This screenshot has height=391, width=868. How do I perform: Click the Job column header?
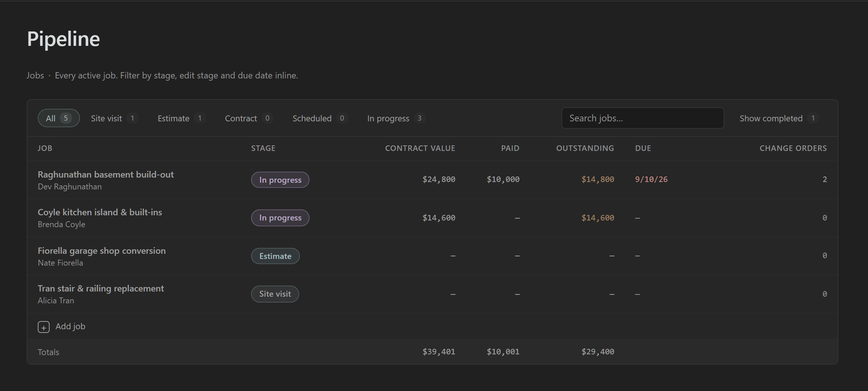coord(45,148)
